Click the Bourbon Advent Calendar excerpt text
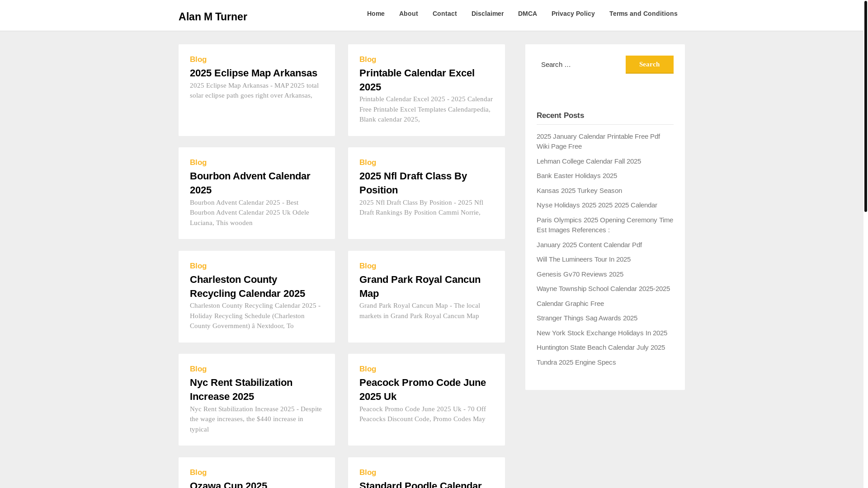868x488 pixels. tap(250, 213)
